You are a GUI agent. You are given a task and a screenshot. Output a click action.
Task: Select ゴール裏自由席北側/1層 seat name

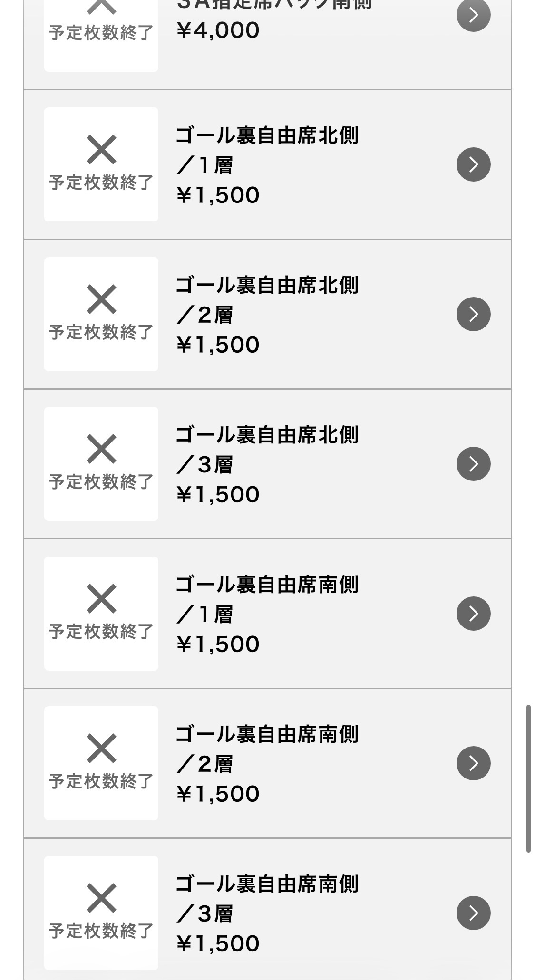click(x=266, y=149)
